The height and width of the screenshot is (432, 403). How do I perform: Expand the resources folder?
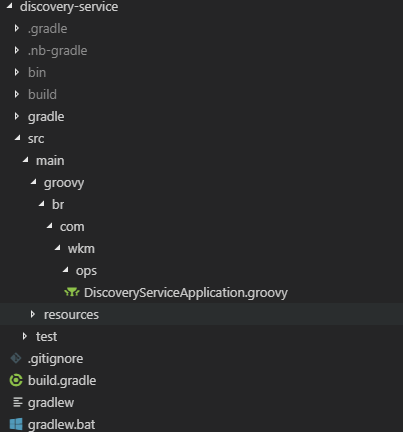pyautogui.click(x=33, y=314)
